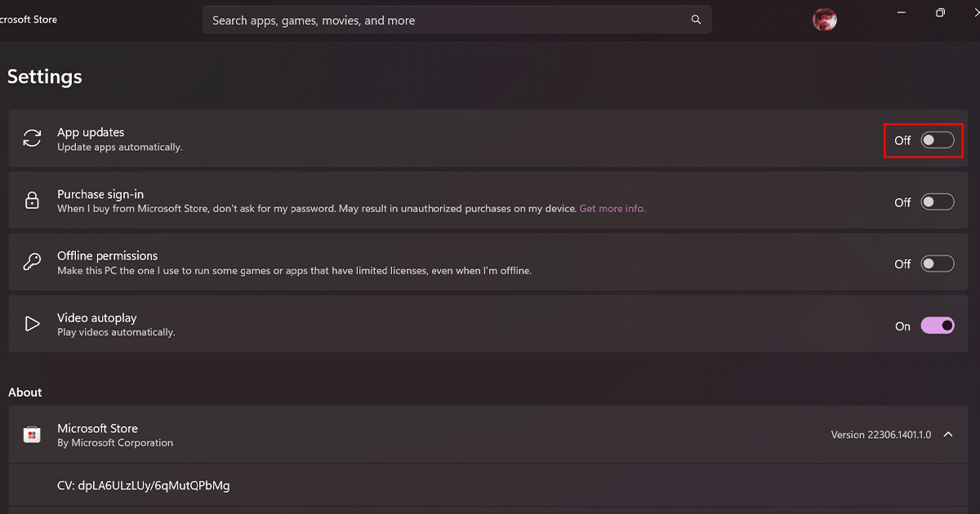Restore down the window using title bar

coord(941,13)
